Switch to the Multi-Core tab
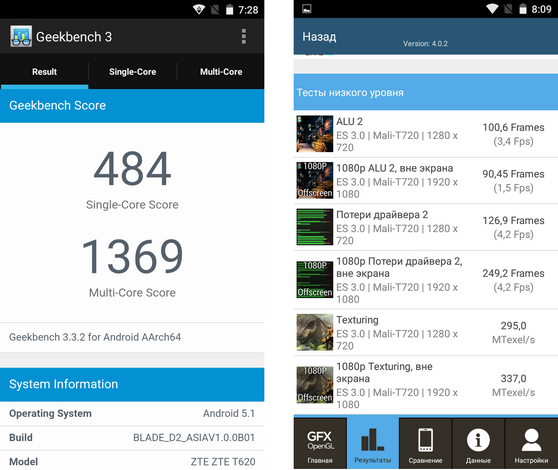 pyautogui.click(x=221, y=72)
